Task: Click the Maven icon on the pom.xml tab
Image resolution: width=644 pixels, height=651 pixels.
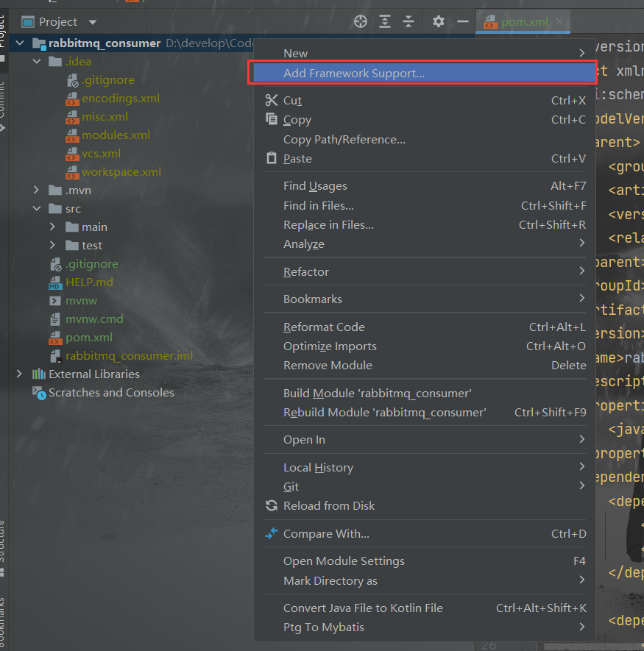Action: [490, 21]
